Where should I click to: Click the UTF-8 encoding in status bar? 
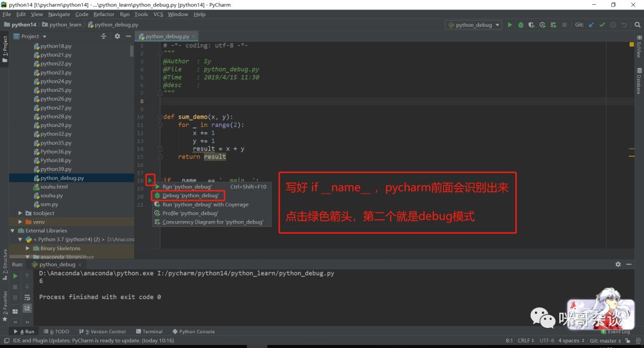click(547, 341)
